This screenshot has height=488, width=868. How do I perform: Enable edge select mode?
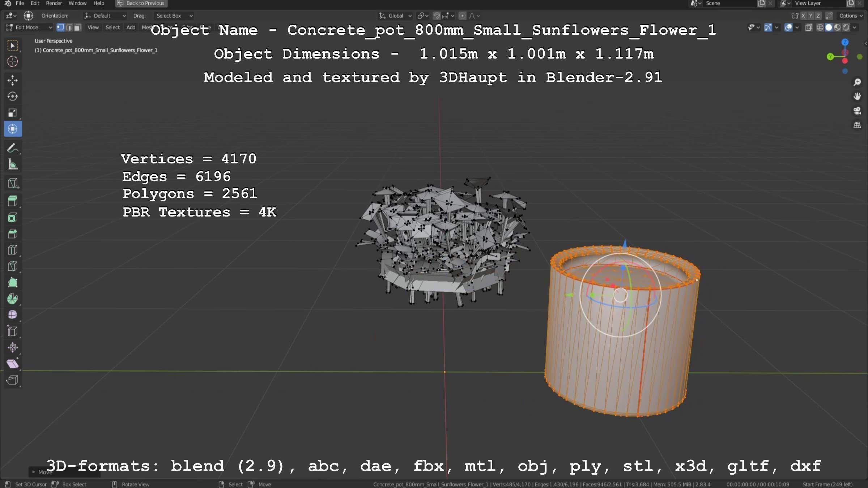pos(69,27)
